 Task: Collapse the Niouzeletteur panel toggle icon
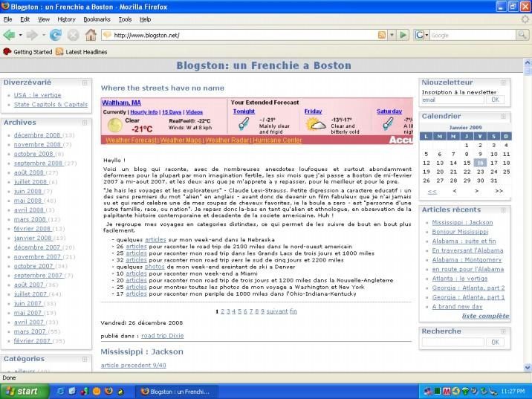click(504, 82)
